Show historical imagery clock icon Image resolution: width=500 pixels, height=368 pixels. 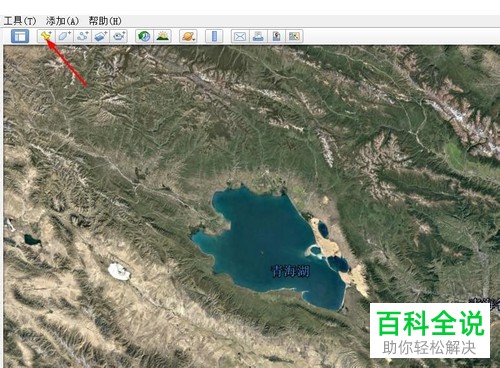click(144, 36)
